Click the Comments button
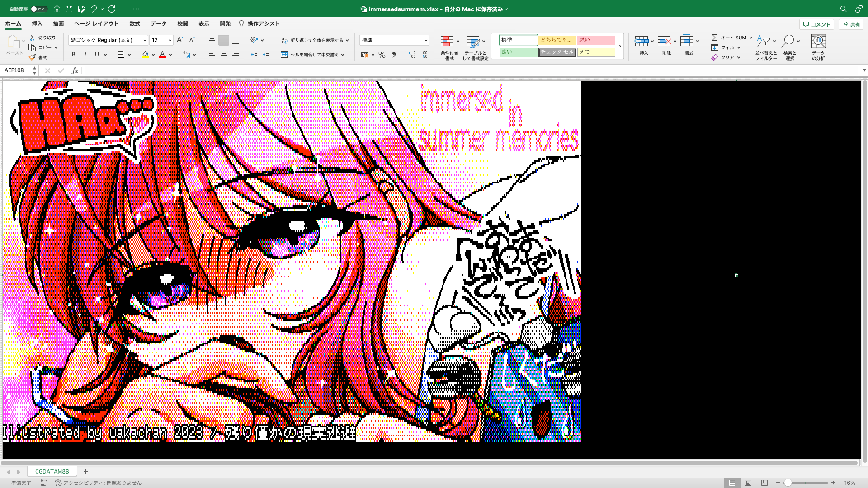This screenshot has height=488, width=868. (816, 24)
